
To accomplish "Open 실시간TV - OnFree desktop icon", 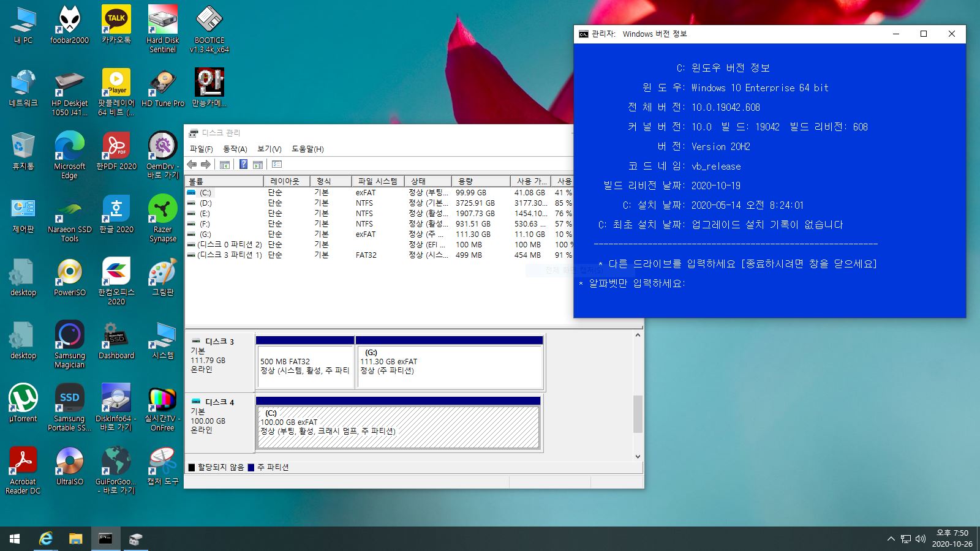I will (163, 408).
